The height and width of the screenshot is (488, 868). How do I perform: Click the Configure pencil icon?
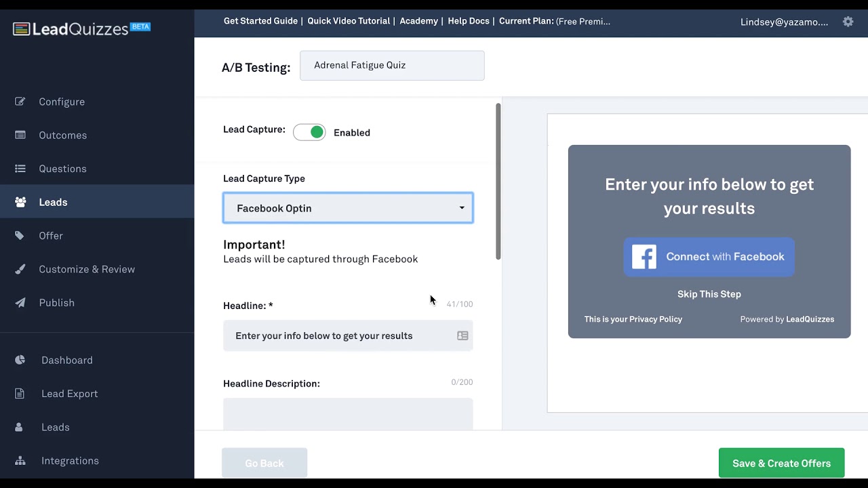(20, 102)
